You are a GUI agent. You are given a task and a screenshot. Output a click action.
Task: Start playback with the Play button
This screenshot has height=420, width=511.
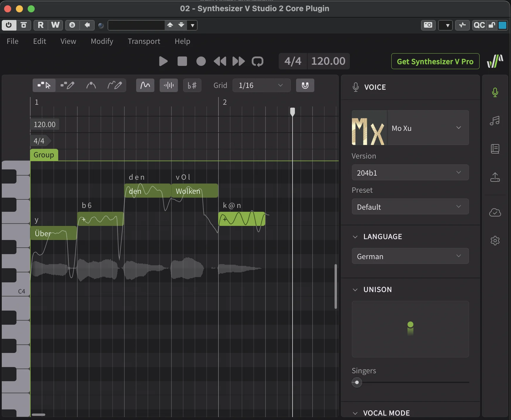(x=163, y=61)
